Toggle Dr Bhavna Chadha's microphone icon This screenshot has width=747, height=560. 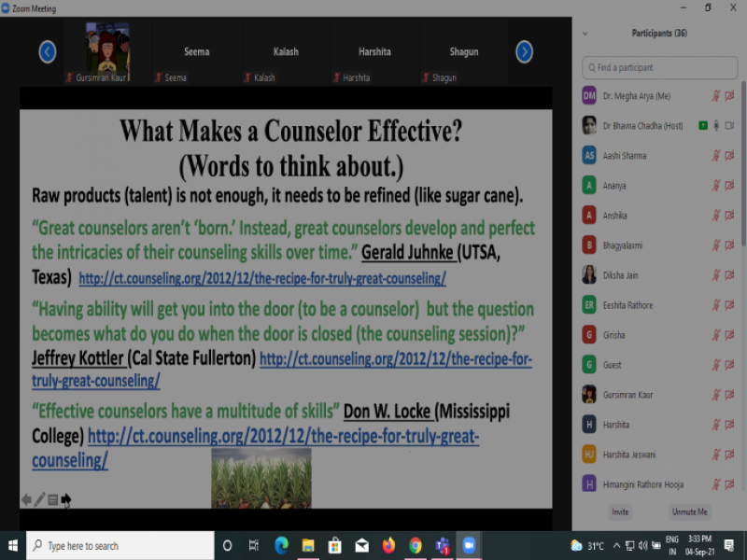point(717,126)
